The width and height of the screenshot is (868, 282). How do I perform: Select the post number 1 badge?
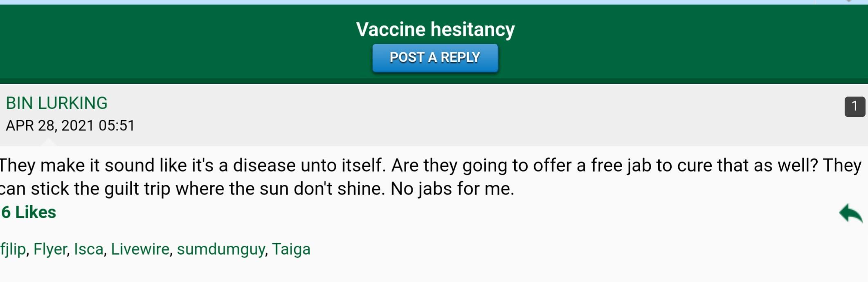click(x=855, y=107)
